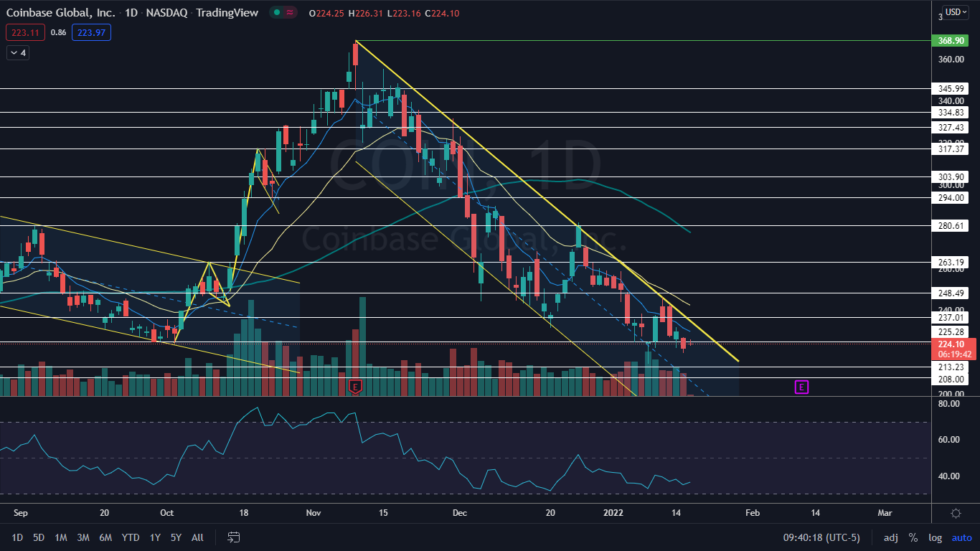Click the 263.19 price level label

[951, 262]
